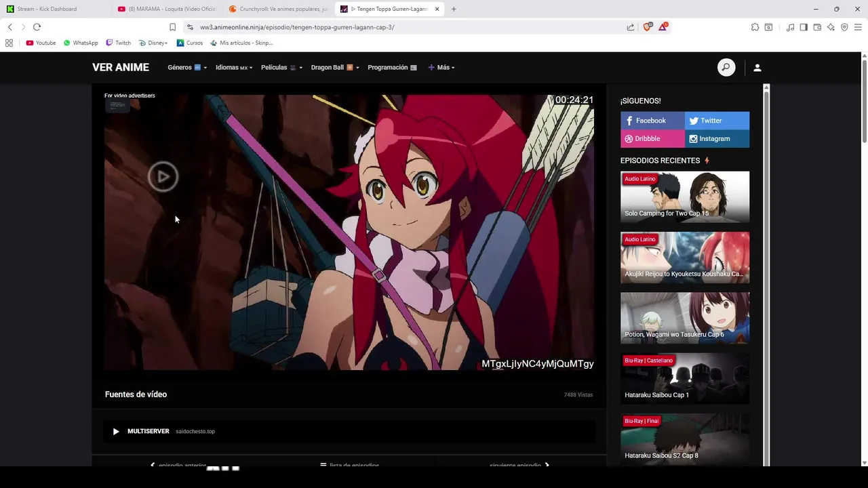Click the share page icon
Screen dimensions: 868x488
pos(630,27)
